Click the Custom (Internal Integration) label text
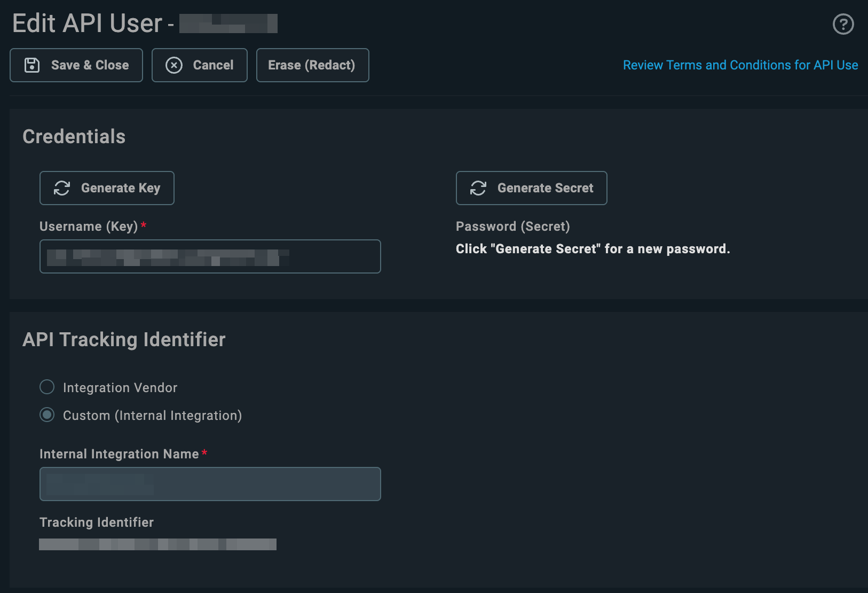 (153, 416)
